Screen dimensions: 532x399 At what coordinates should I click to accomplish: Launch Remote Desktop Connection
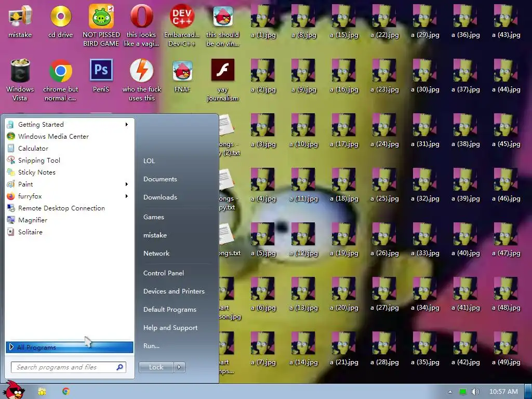[69, 208]
